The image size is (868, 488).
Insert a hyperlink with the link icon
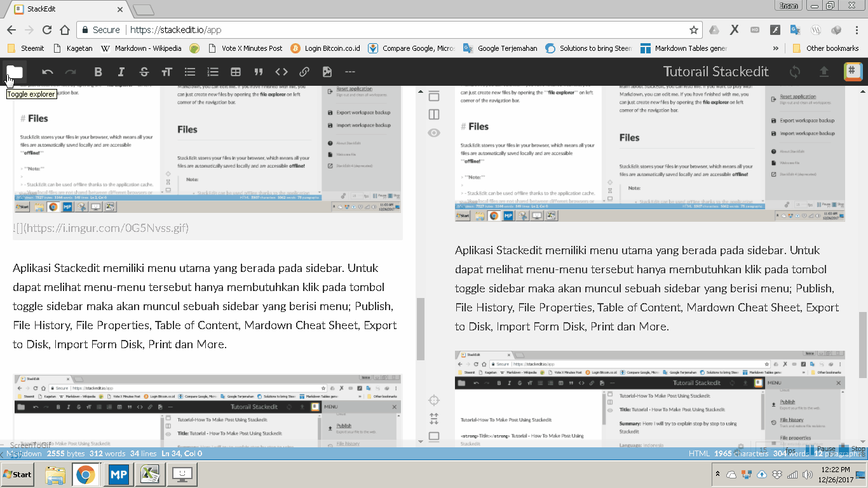(304, 72)
